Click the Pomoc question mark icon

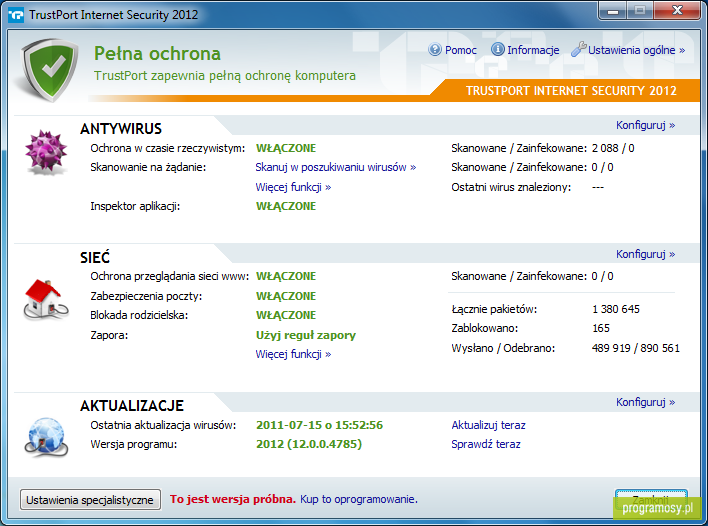[435, 49]
